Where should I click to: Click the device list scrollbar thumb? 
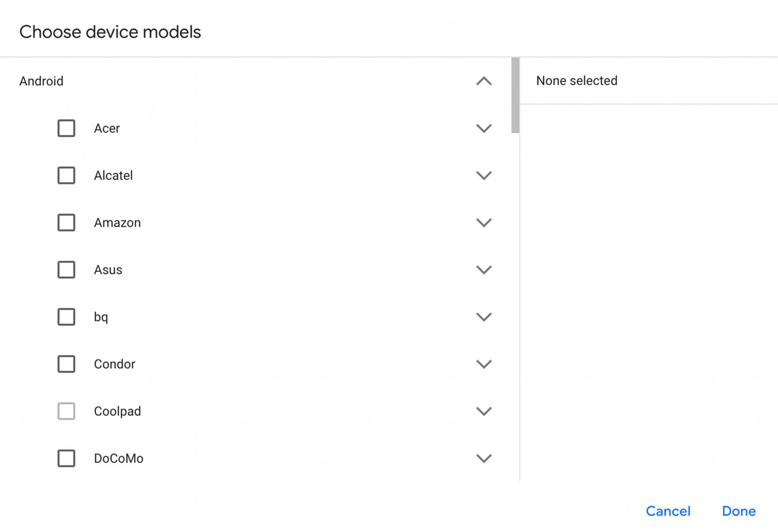[x=515, y=95]
